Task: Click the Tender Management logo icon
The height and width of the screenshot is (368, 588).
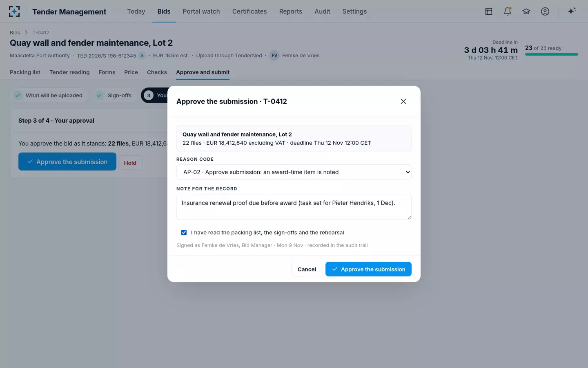Action: [14, 11]
